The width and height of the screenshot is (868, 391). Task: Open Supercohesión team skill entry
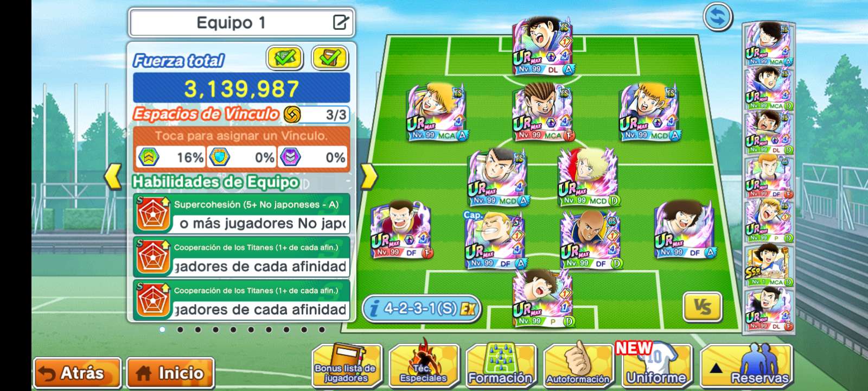coord(241,215)
